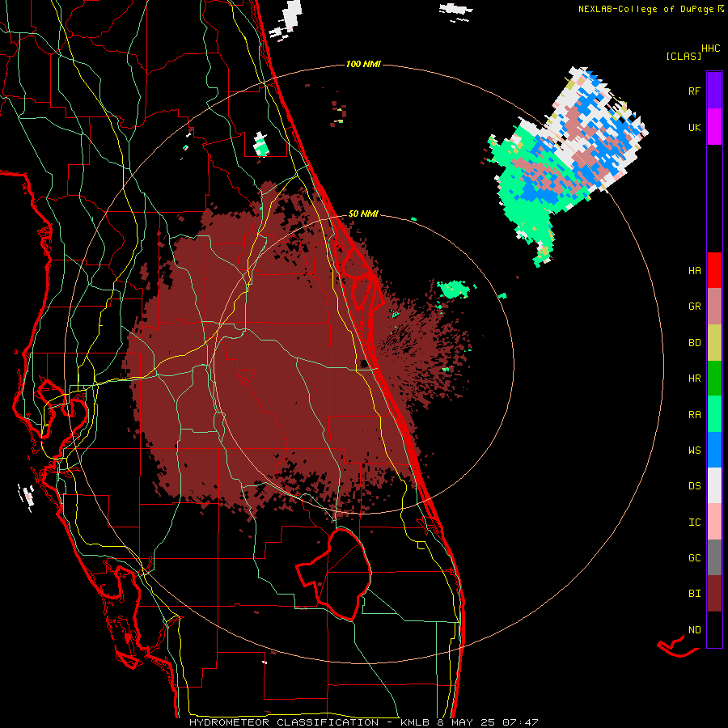Click the ND legend label
728x728 pixels.
694,630
